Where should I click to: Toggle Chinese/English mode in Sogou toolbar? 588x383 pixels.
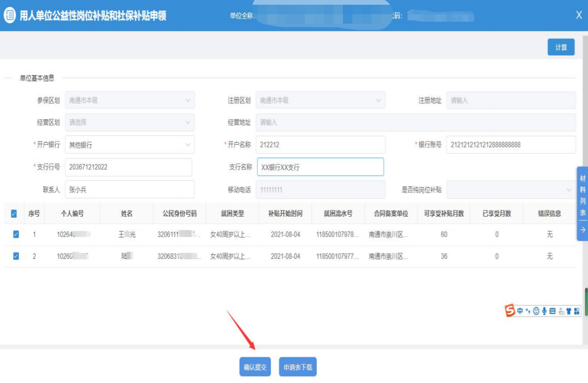(x=520, y=311)
